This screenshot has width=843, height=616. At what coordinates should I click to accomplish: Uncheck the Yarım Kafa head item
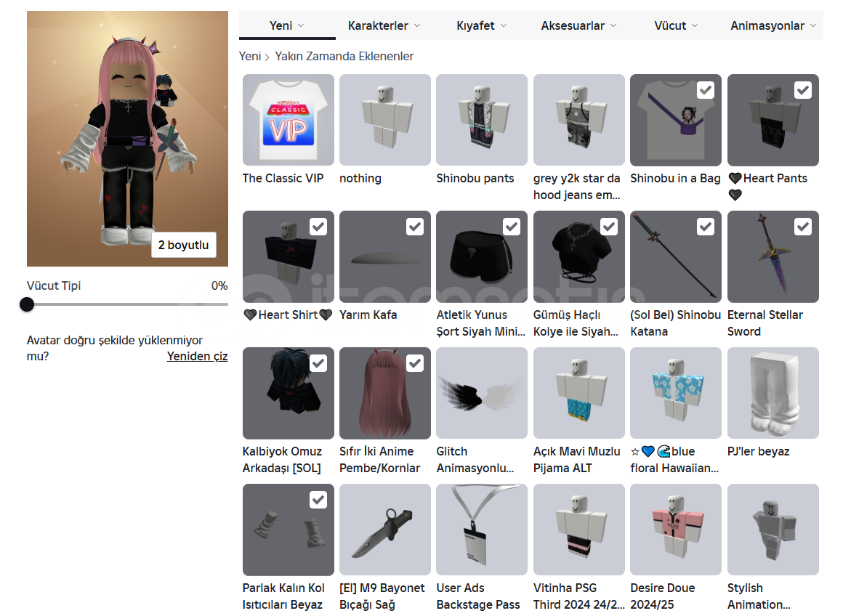(414, 227)
